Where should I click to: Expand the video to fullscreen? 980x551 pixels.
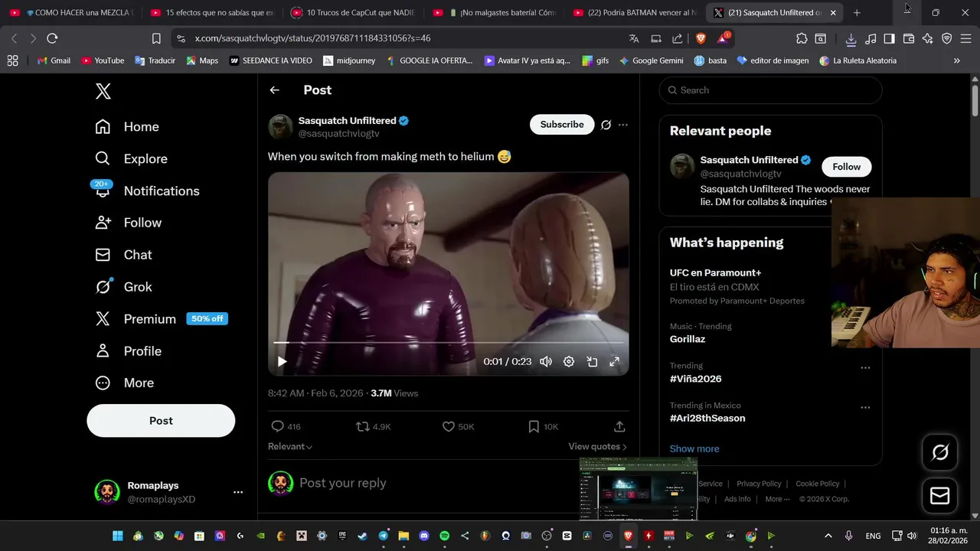[x=614, y=362]
